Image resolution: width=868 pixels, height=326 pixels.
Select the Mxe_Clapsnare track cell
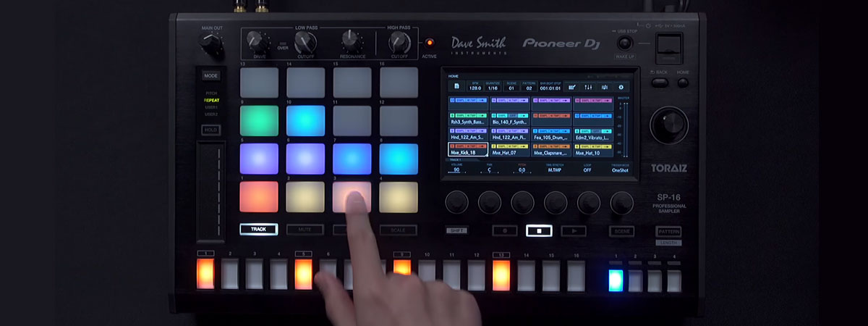(x=551, y=150)
